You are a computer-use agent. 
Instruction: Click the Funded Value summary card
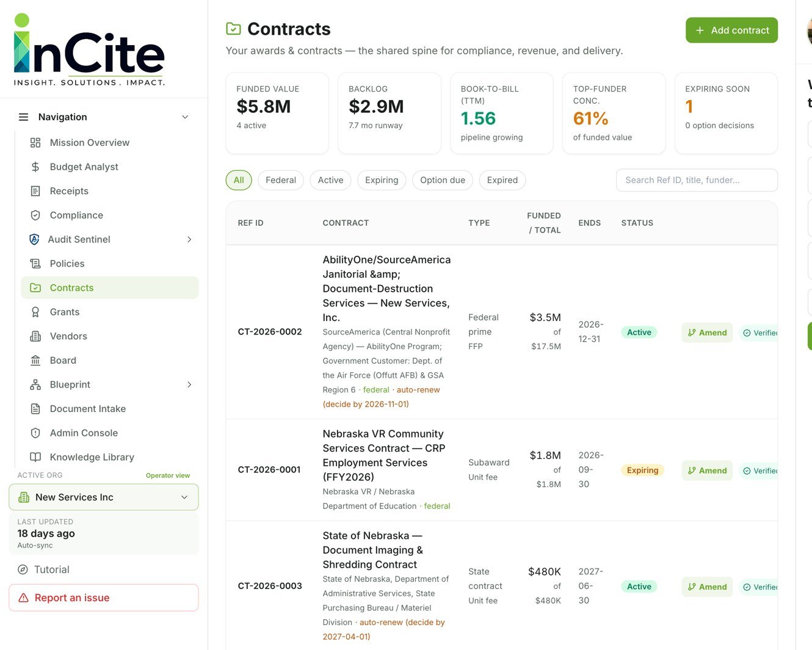[x=277, y=113]
